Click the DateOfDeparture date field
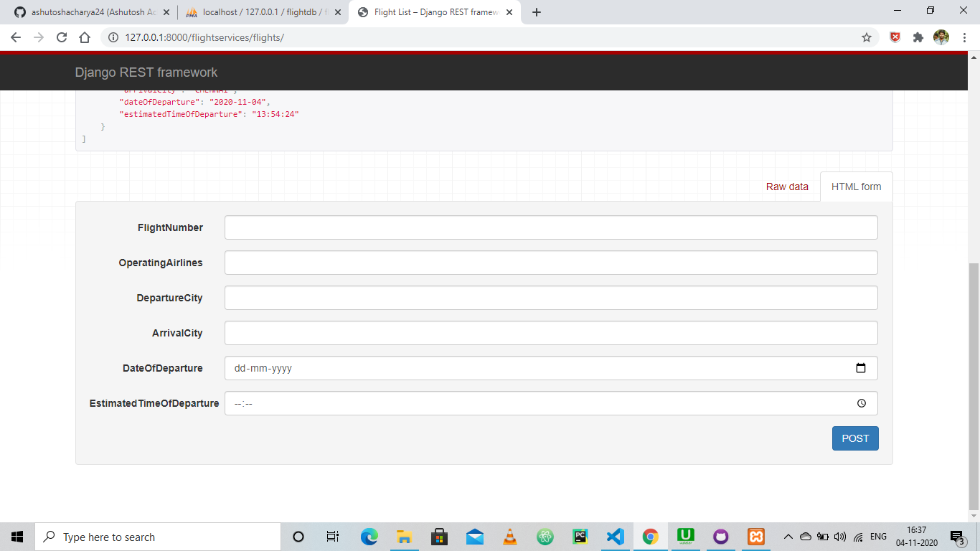 551,368
